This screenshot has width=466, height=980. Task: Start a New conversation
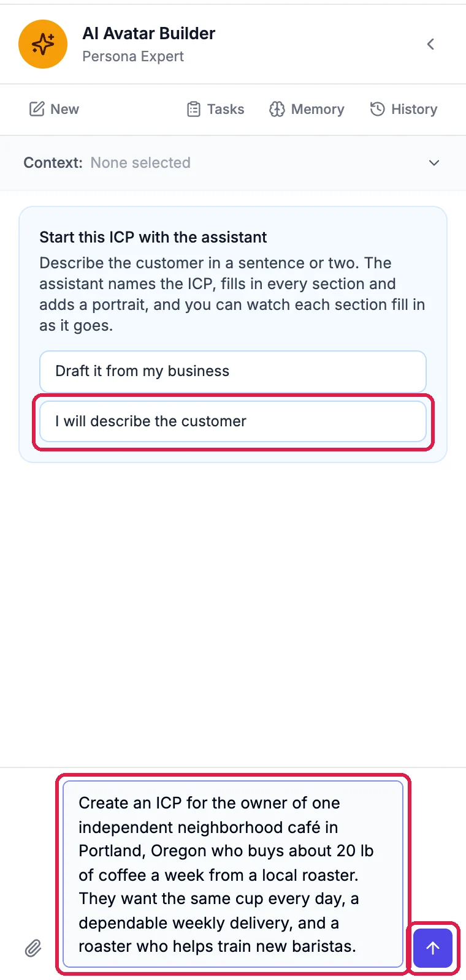[54, 109]
